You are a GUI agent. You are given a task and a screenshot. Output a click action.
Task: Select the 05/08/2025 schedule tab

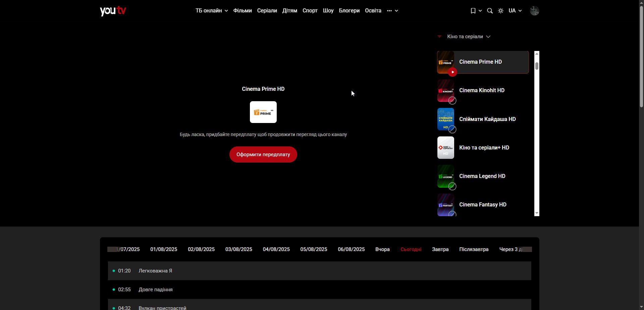point(314,249)
